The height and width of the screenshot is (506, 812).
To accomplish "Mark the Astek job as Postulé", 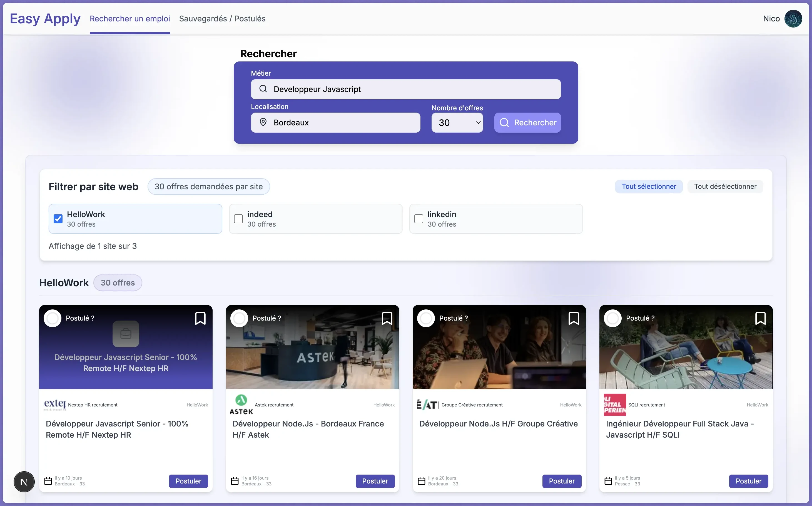I will coord(239,318).
